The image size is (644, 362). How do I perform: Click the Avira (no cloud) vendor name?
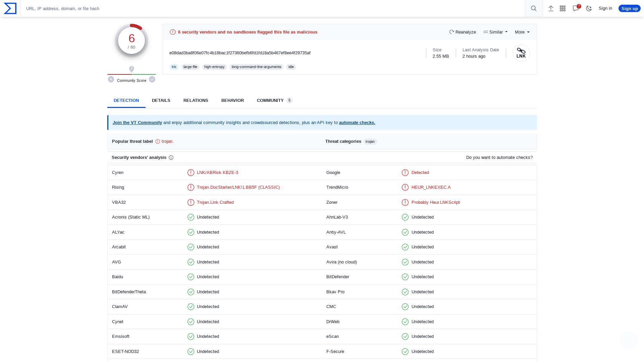click(x=341, y=262)
